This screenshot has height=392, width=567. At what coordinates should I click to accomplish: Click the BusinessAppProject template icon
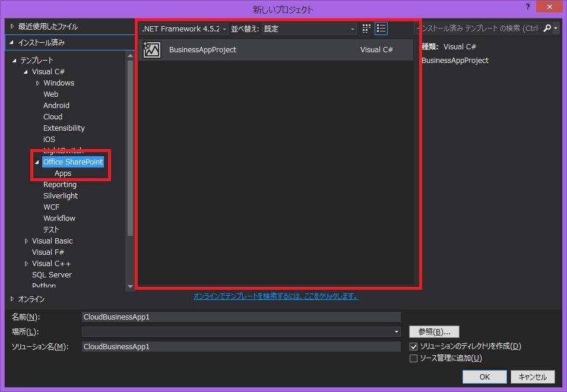coord(151,50)
